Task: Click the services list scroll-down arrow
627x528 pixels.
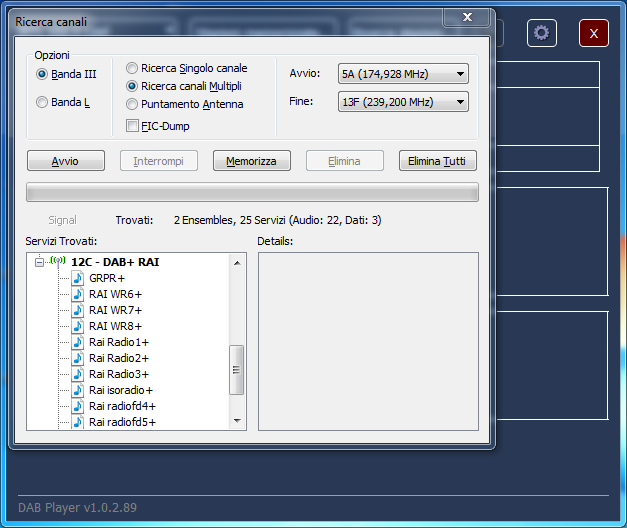Action: pyautogui.click(x=237, y=420)
